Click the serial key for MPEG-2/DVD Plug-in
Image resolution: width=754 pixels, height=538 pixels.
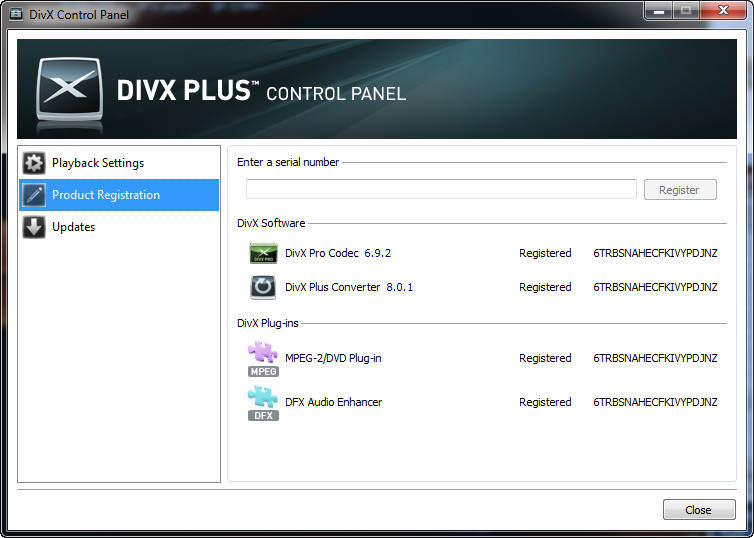point(655,358)
